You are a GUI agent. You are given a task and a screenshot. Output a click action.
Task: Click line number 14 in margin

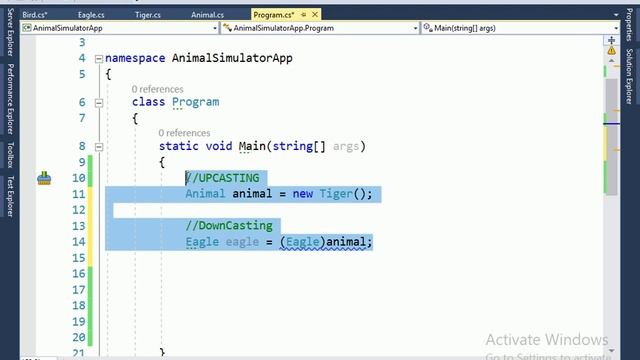(79, 242)
